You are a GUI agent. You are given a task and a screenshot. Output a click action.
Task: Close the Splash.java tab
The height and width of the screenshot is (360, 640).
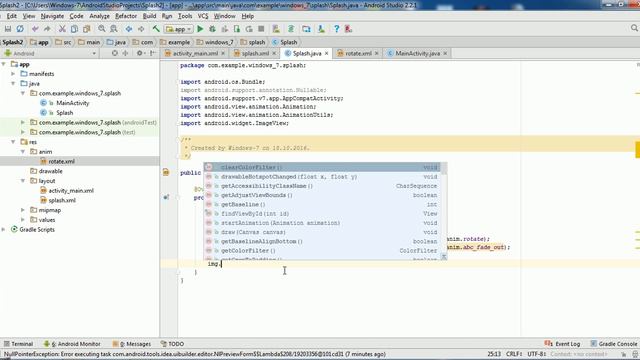(327, 53)
